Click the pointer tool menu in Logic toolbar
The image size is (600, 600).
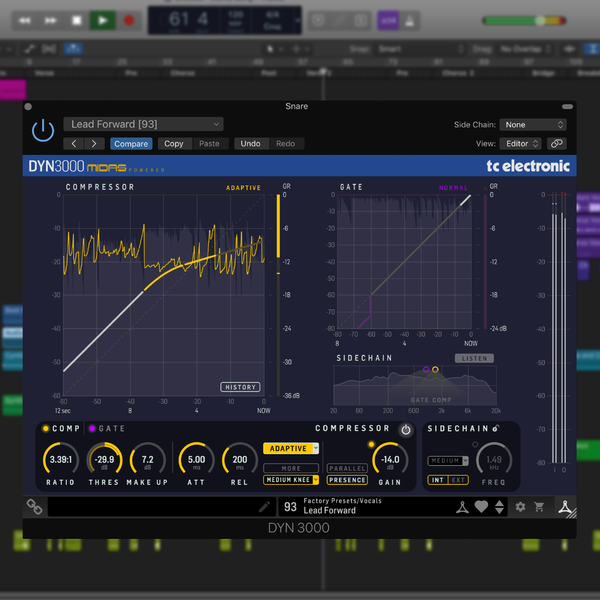coord(274,49)
